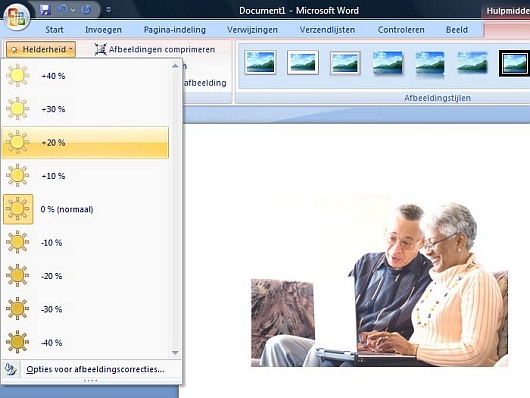Screen dimensions: 530x398
Task: Undo last action in quick access toolbar
Action: click(x=62, y=9)
